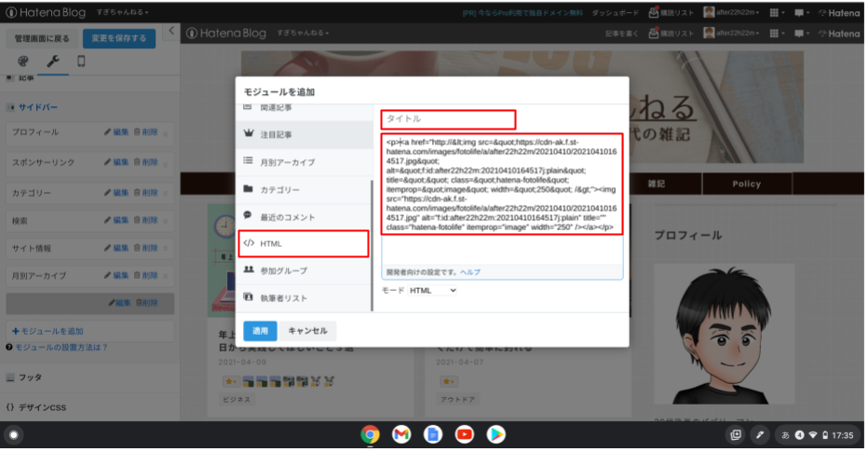868x452 pixels.
Task: Open the smartphone design tab icon
Action: pos(81,61)
